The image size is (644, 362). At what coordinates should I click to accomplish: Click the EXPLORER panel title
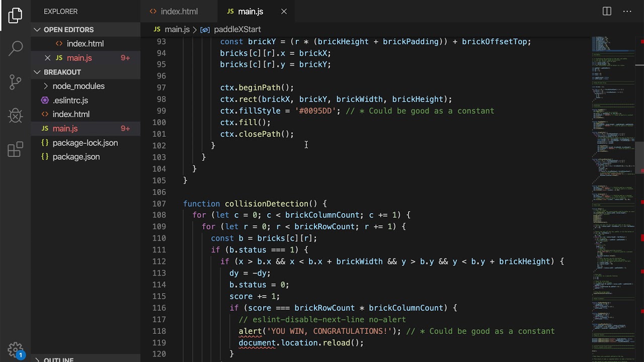click(60, 11)
